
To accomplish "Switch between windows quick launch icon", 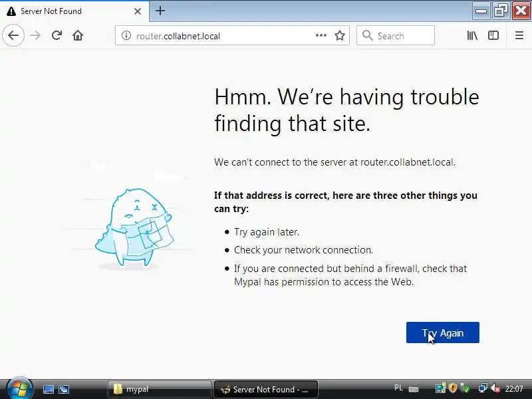I will pyautogui.click(x=63, y=389).
